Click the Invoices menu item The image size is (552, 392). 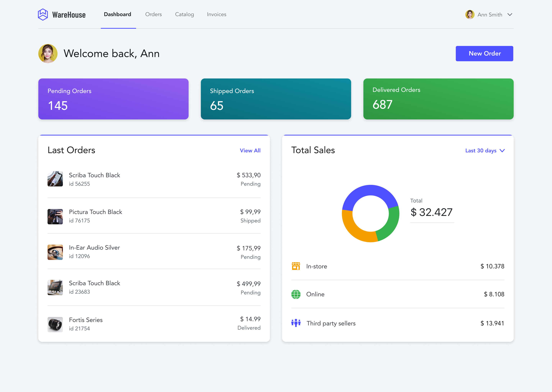(x=217, y=14)
